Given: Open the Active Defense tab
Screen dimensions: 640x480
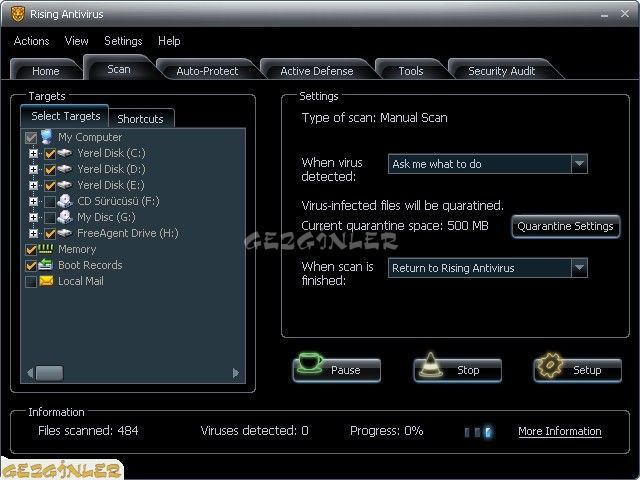Looking at the screenshot, I should (316, 71).
